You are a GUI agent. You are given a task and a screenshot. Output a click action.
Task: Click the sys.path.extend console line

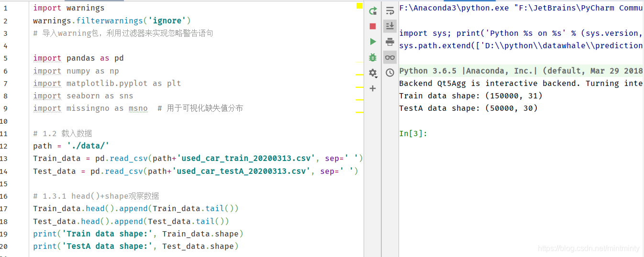[521, 45]
